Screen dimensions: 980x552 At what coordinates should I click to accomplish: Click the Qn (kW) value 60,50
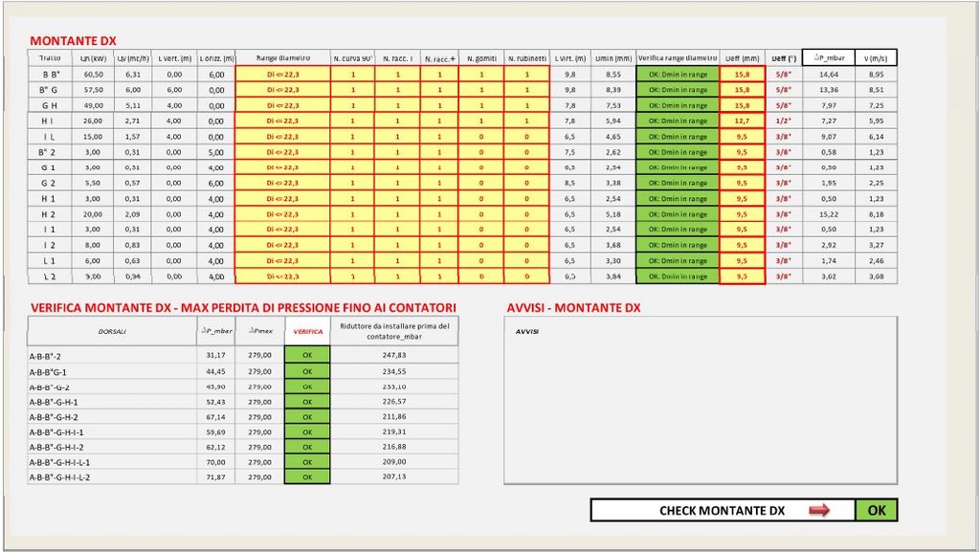[94, 75]
